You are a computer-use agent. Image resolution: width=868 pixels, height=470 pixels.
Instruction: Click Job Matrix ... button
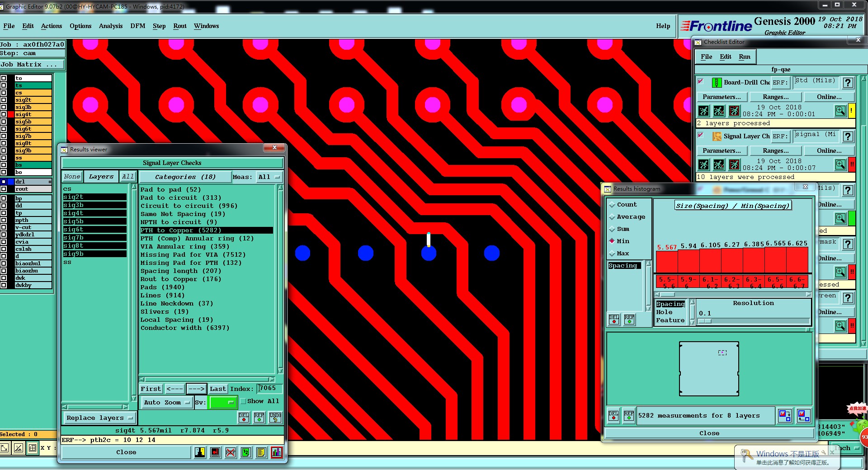point(33,65)
